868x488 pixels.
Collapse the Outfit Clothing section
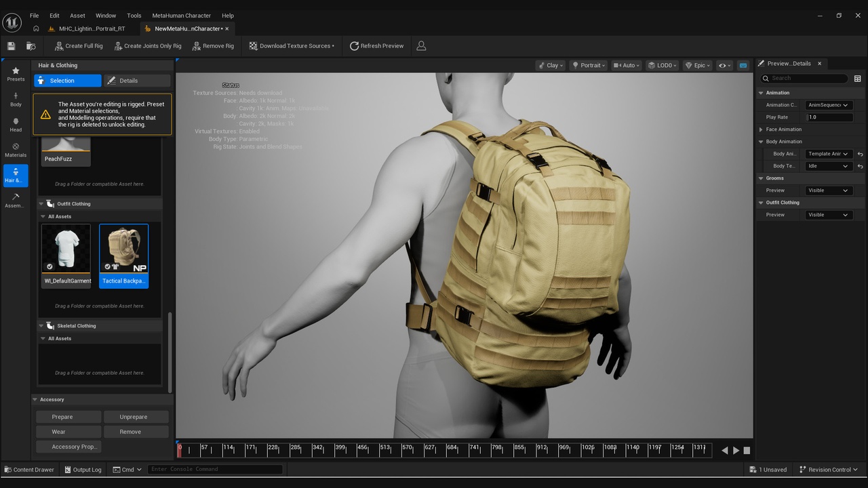(x=41, y=204)
